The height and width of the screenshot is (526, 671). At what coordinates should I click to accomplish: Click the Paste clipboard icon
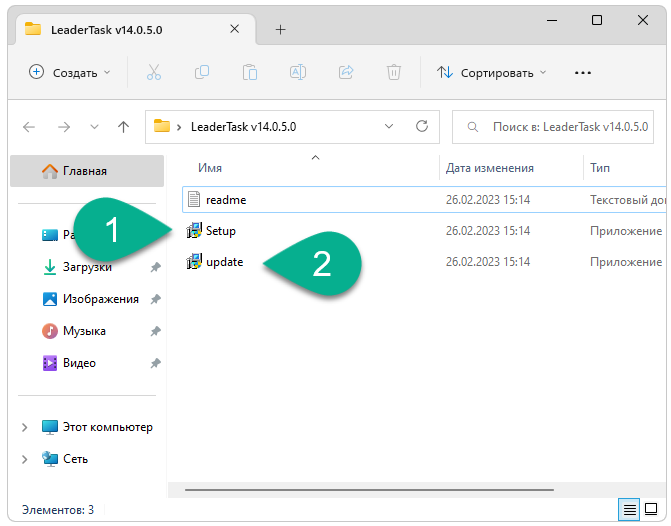pyautogui.click(x=250, y=72)
